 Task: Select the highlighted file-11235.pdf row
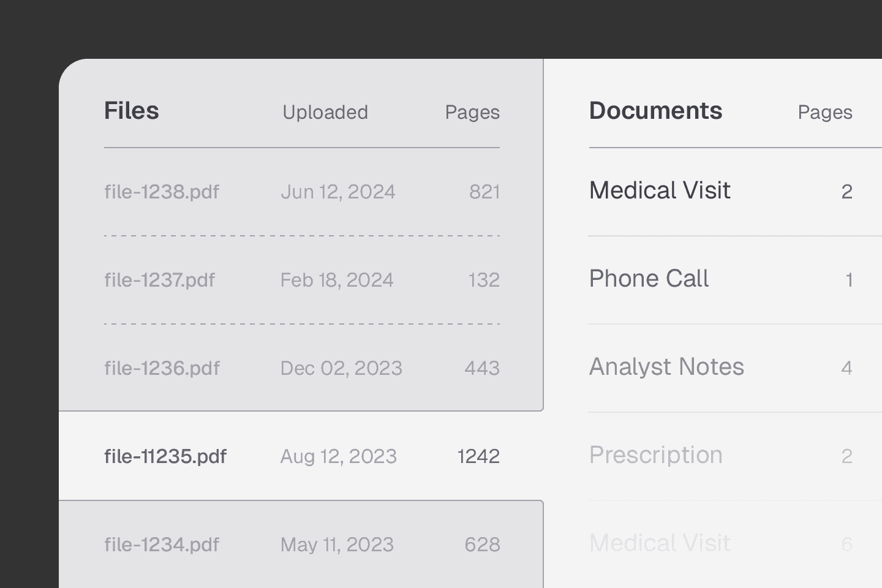(301, 456)
